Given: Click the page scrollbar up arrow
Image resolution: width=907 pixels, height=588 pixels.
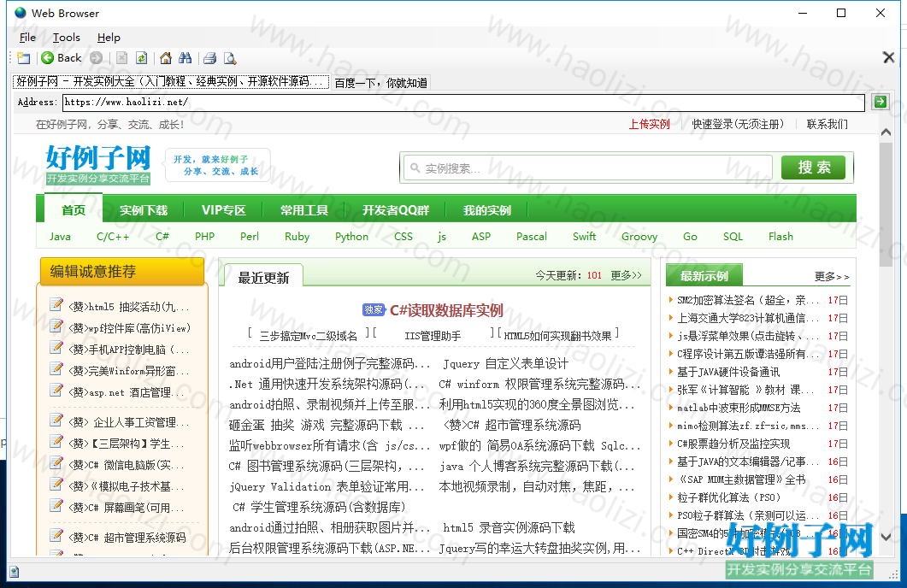Looking at the screenshot, I should pyautogui.click(x=886, y=132).
